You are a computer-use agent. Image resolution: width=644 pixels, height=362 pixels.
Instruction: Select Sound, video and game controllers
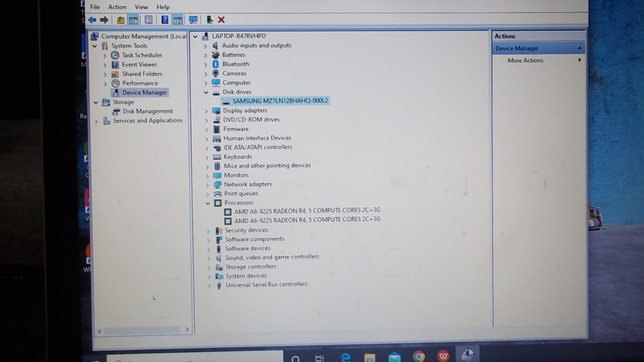pos(272,257)
